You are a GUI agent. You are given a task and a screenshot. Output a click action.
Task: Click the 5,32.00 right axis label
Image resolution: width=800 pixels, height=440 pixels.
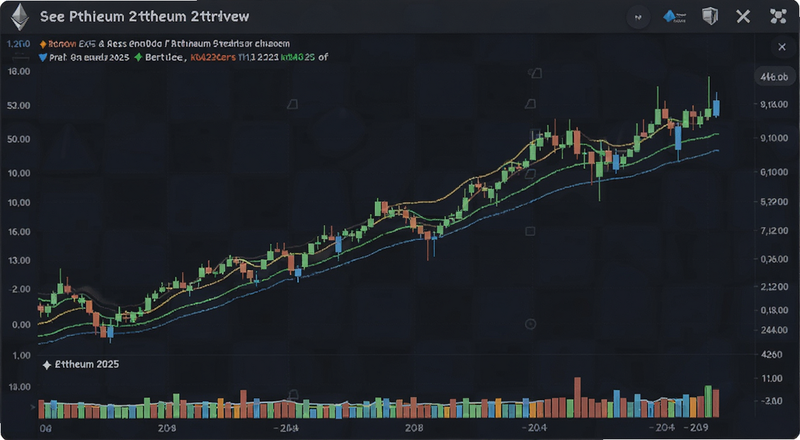[x=774, y=202]
